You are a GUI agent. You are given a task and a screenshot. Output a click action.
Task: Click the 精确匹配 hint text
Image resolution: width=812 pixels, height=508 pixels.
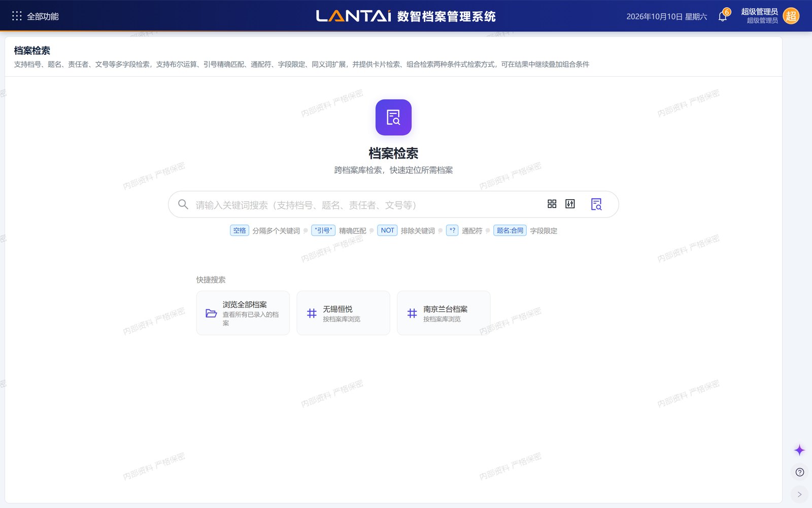[353, 231]
